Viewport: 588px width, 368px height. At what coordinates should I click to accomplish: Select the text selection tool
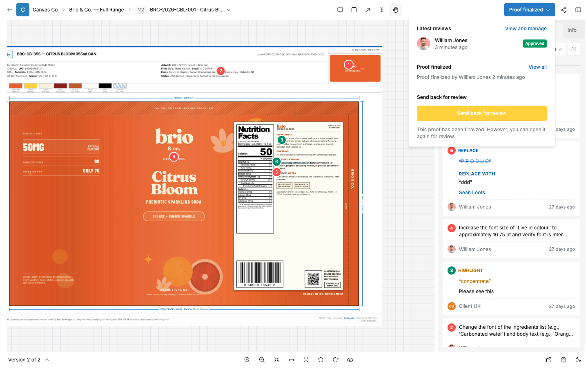pos(382,10)
